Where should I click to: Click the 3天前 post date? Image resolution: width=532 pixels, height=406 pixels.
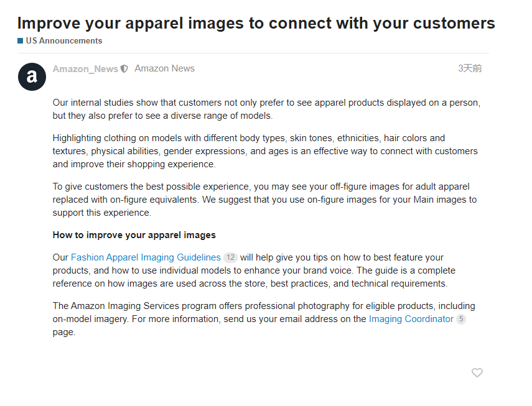click(470, 68)
